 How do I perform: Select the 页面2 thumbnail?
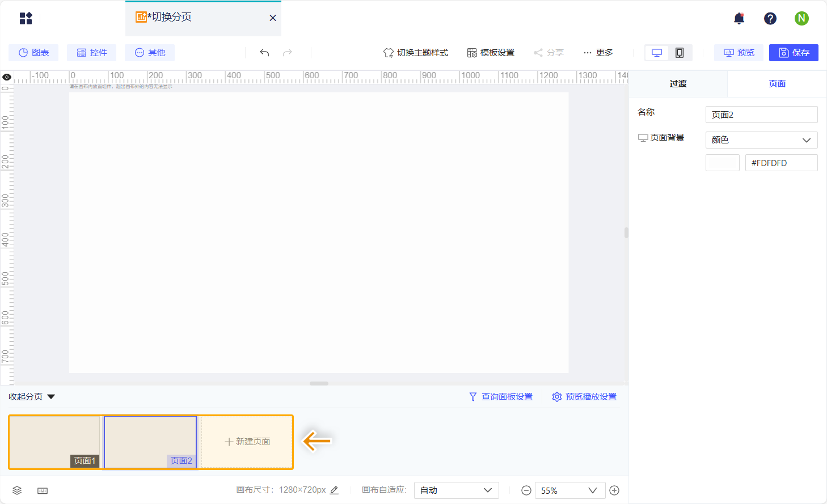150,442
